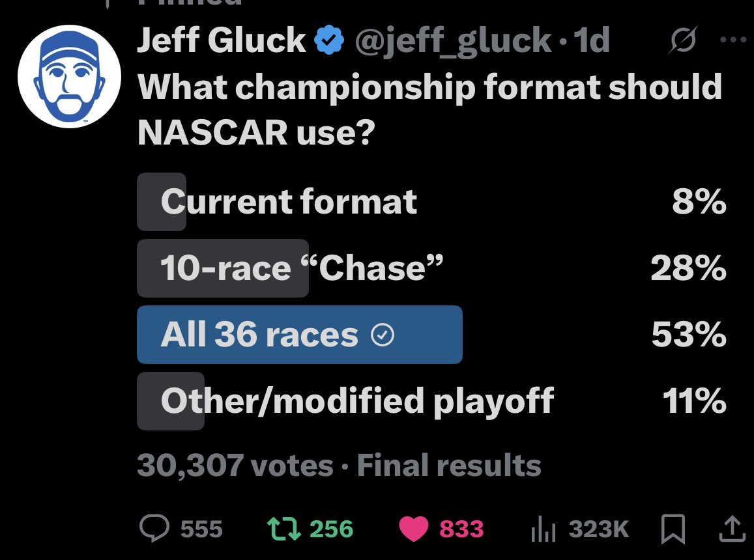
Task: Click the blue verified badge
Action: (330, 42)
